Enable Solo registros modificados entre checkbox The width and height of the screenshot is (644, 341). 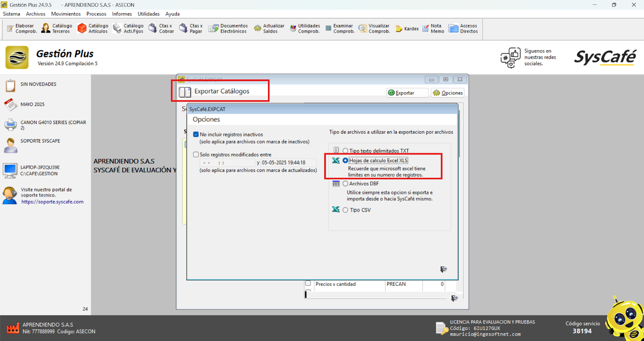(x=196, y=155)
